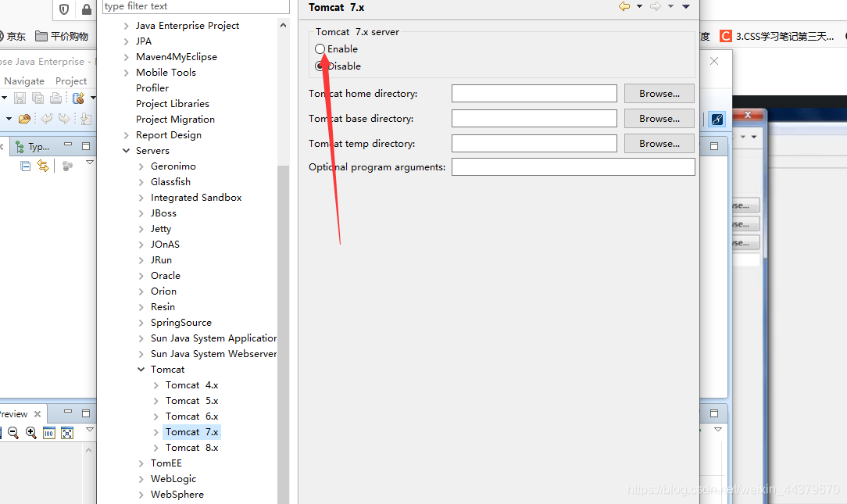Toggle Link with Editor arrows icon

[x=43, y=166]
